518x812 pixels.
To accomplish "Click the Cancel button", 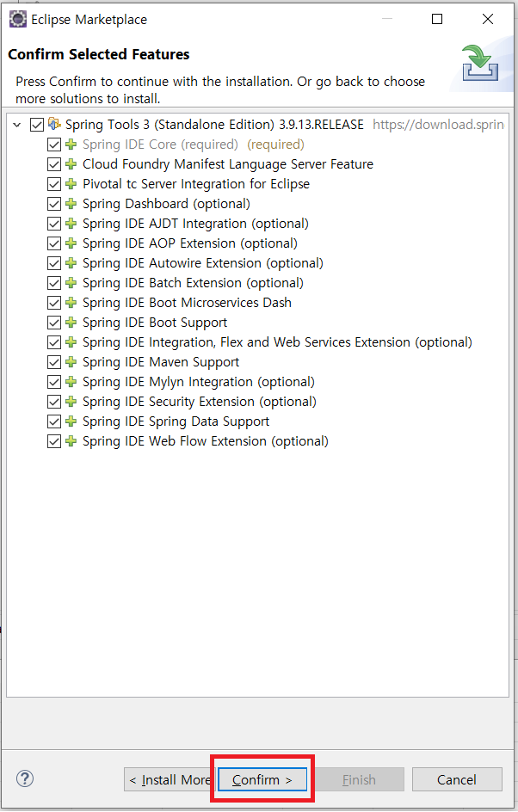I will [457, 779].
